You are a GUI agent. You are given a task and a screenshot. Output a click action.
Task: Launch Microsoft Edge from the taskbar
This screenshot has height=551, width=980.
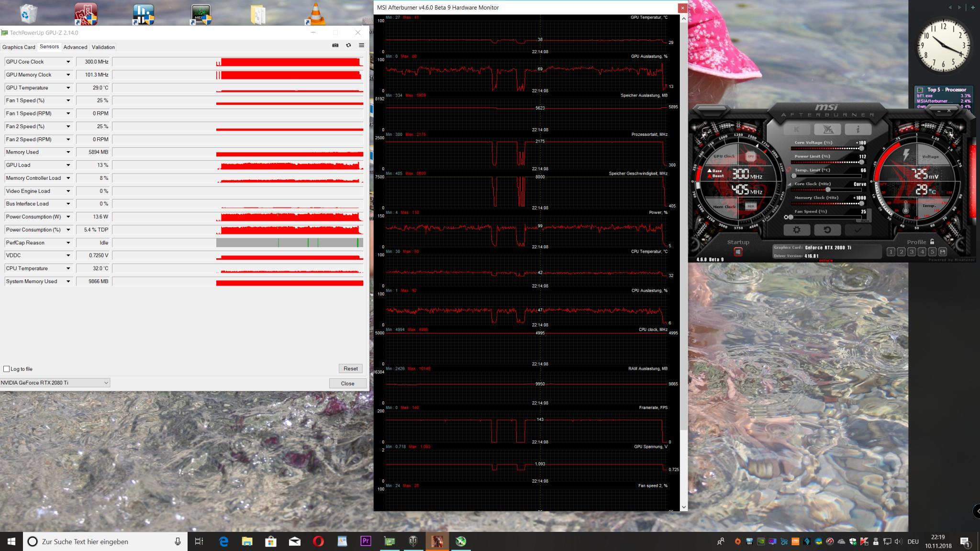pyautogui.click(x=223, y=541)
